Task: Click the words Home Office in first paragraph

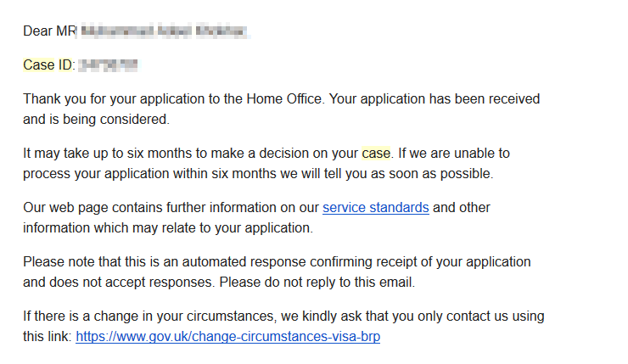Action: coord(284,98)
